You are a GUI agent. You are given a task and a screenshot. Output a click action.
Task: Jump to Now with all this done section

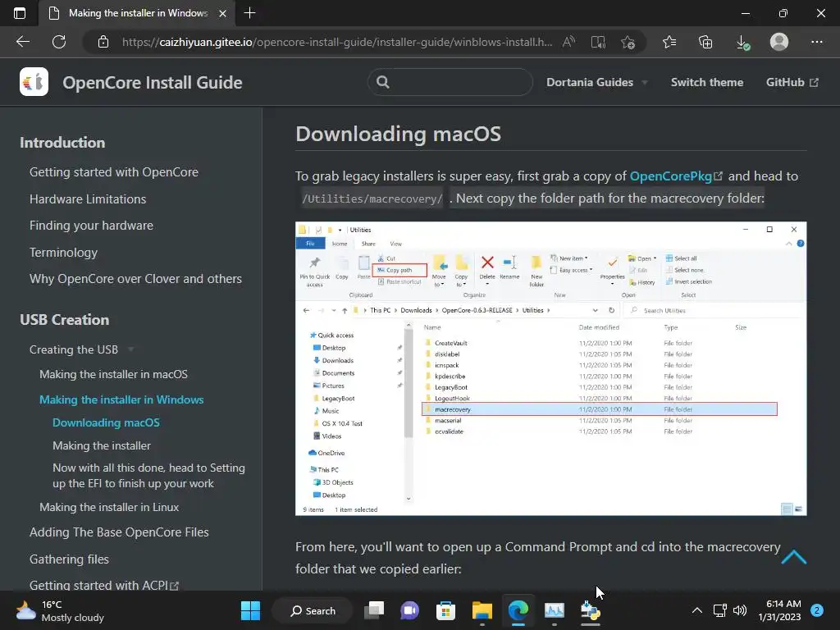[148, 476]
